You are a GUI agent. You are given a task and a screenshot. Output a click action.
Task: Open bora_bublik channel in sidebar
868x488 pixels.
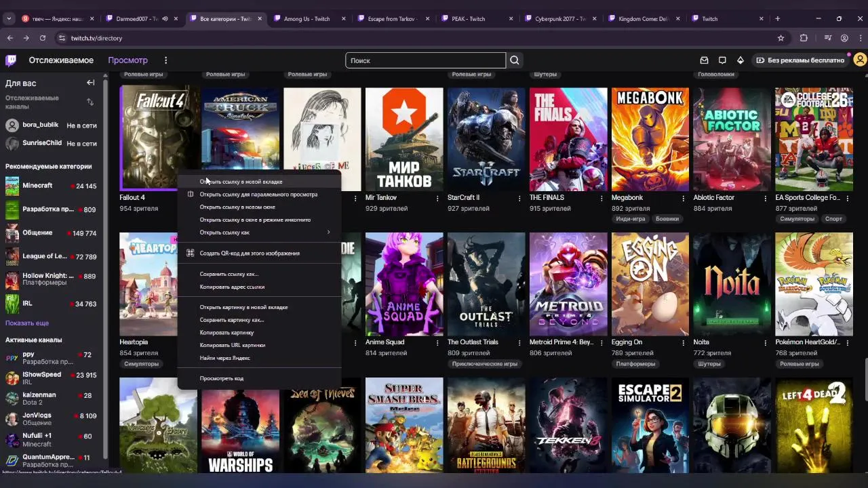[x=52, y=125]
